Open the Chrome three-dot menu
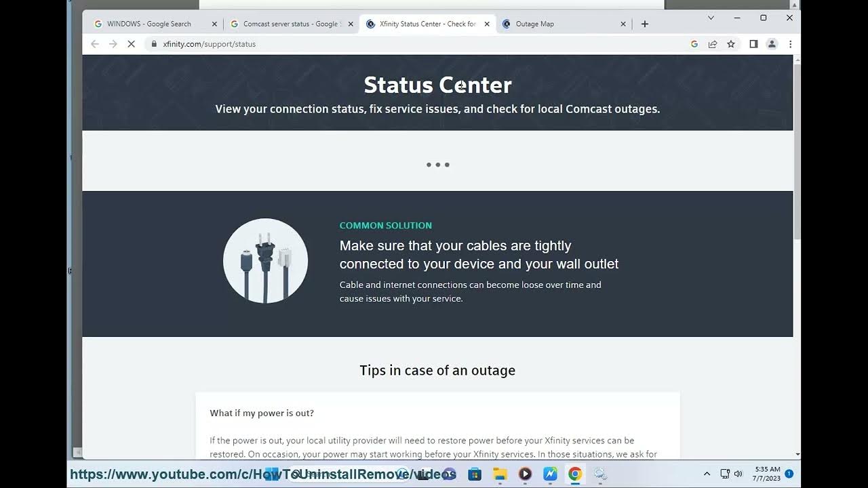The width and height of the screenshot is (868, 488). pos(790,44)
